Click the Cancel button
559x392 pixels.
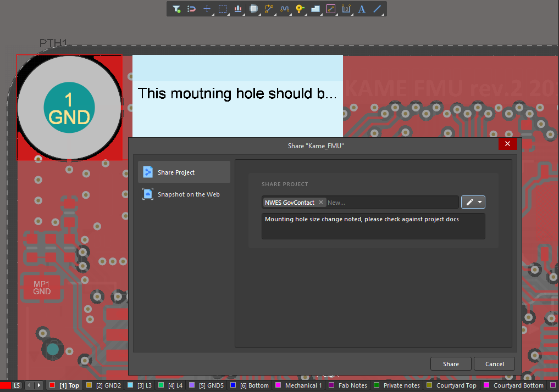pos(495,364)
